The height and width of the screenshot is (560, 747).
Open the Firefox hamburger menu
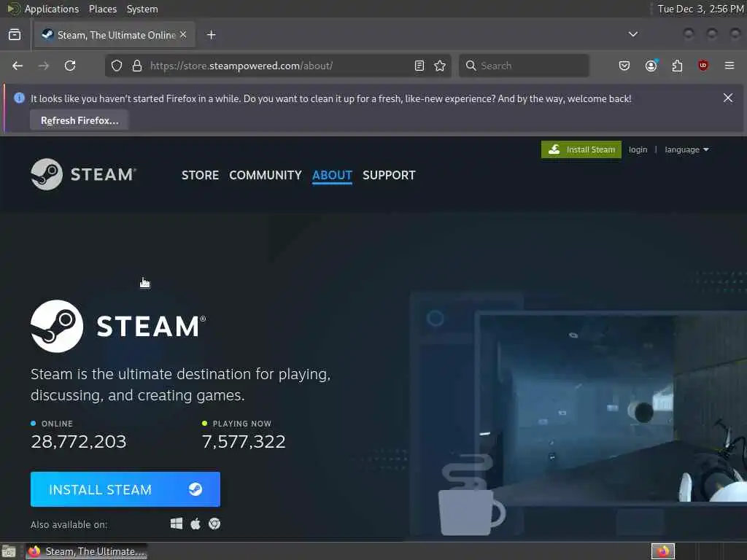coord(729,66)
